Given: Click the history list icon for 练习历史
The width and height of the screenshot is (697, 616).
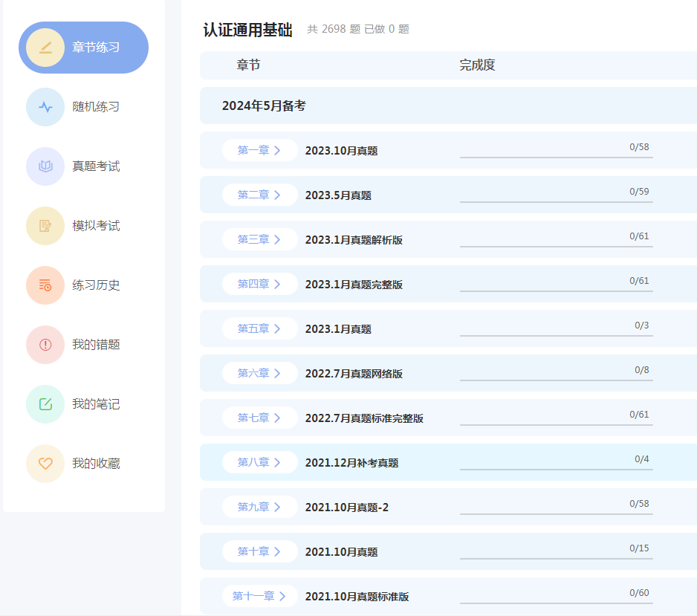Looking at the screenshot, I should coord(45,285).
